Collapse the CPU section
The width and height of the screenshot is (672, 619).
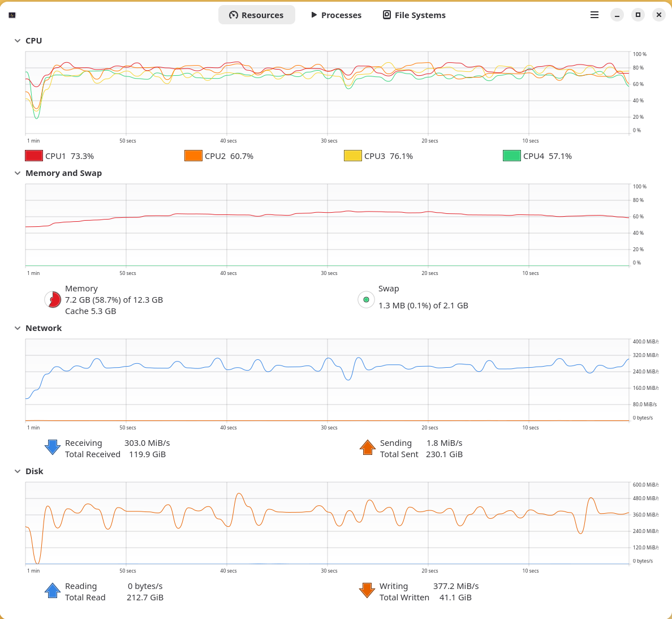tap(17, 40)
